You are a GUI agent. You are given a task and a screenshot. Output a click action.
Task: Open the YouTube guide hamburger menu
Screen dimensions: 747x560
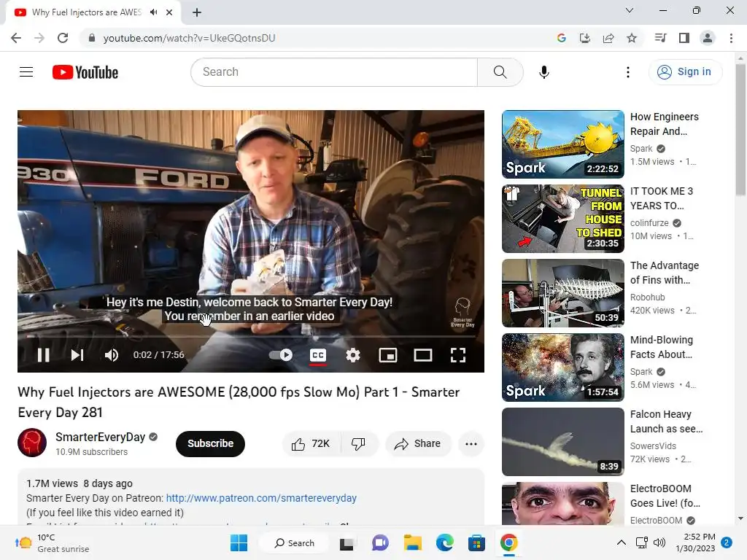pos(26,72)
